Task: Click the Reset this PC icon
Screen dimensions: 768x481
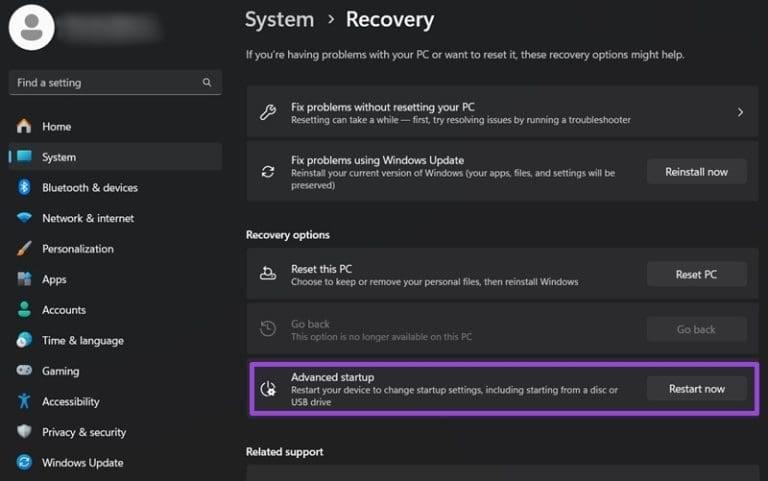Action: click(x=268, y=274)
